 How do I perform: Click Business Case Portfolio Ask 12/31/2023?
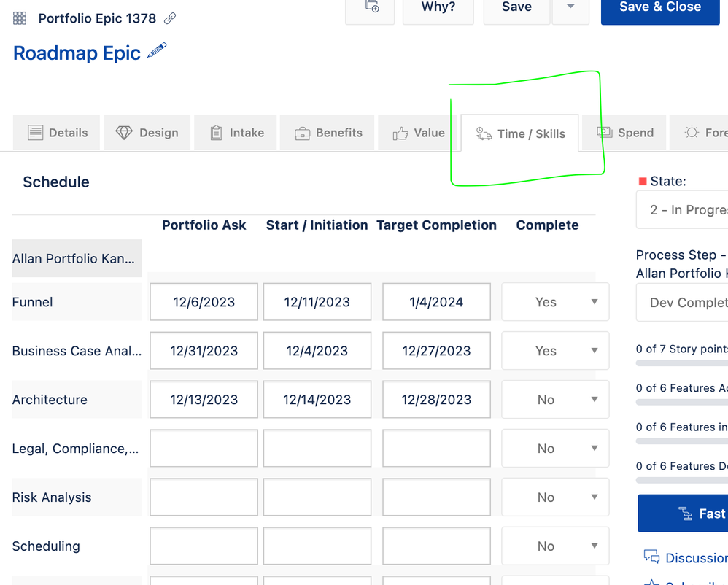coord(204,351)
